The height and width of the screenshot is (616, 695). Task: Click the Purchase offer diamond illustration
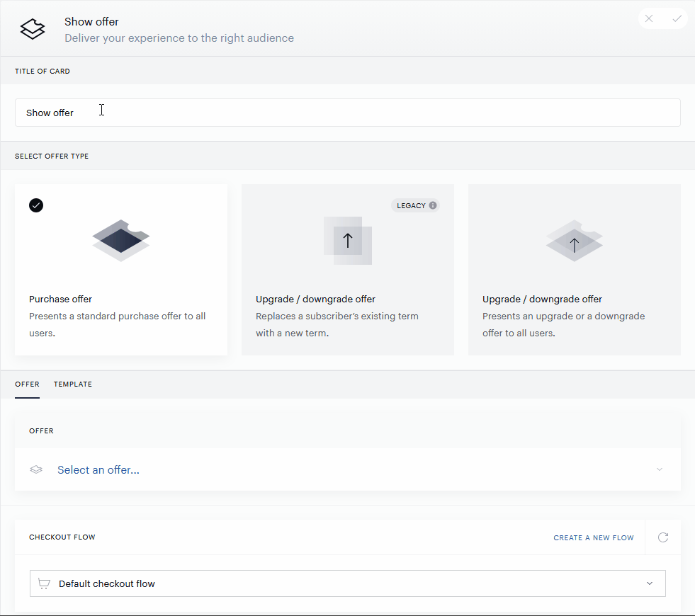click(x=121, y=241)
